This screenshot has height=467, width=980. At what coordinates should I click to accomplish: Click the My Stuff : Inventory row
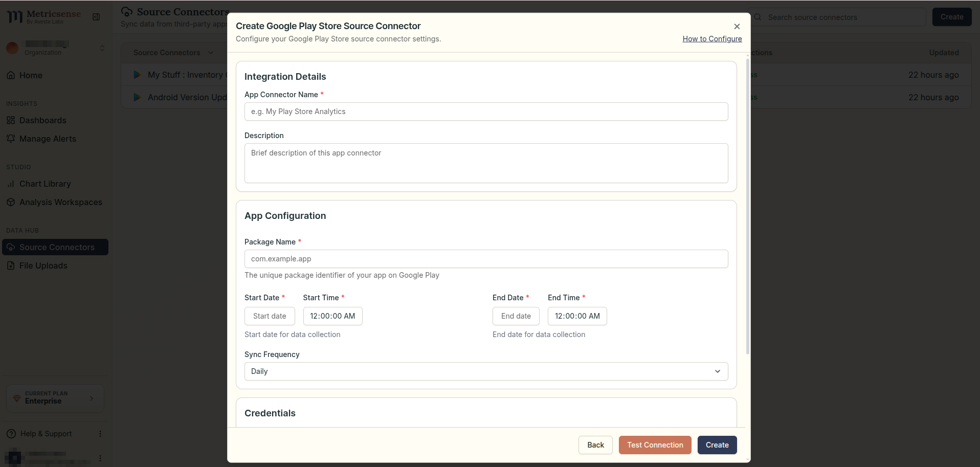tap(546, 75)
